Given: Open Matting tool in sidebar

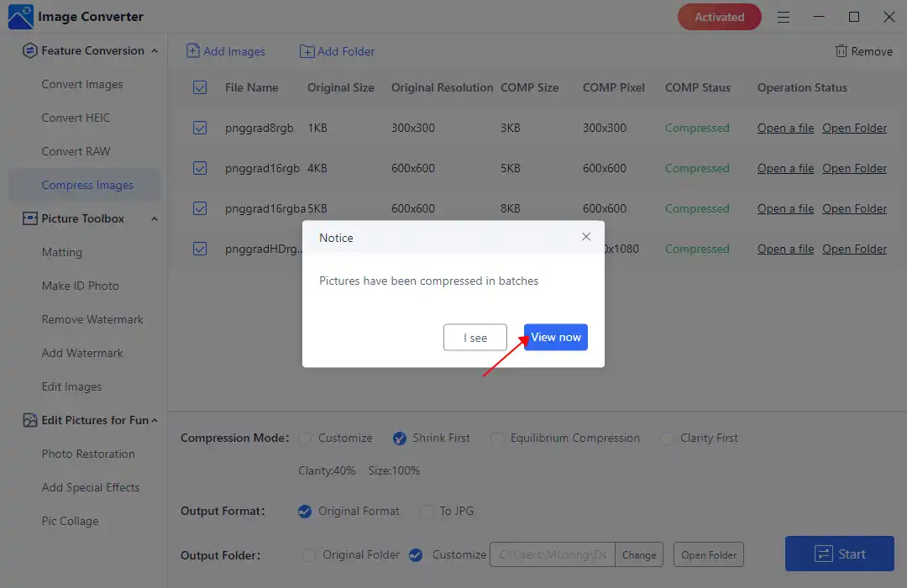Looking at the screenshot, I should pos(62,252).
